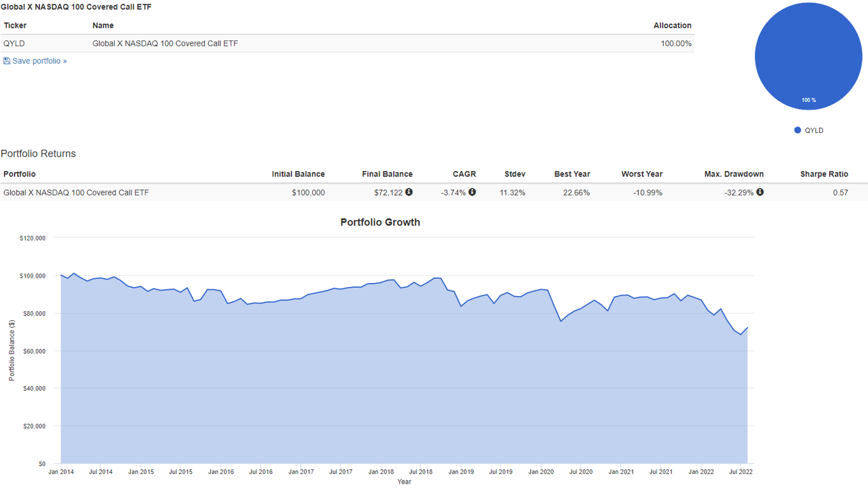Viewport: 868px width, 488px height.
Task: Click the Jan 2014 x-axis label
Action: [61, 472]
